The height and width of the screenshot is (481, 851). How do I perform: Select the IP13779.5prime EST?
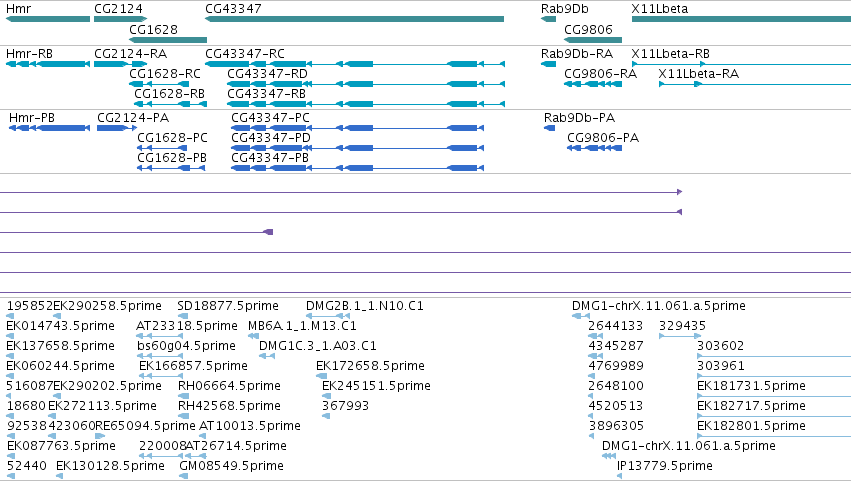click(x=619, y=477)
